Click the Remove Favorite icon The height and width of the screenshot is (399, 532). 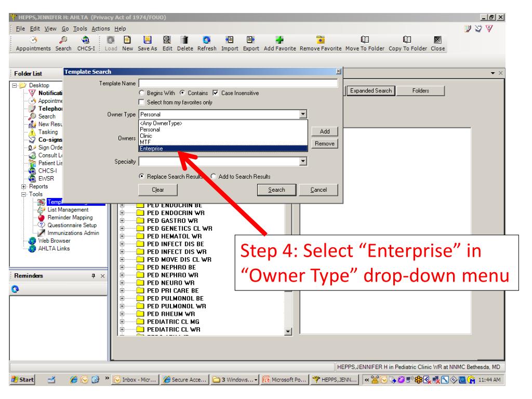[x=321, y=44]
